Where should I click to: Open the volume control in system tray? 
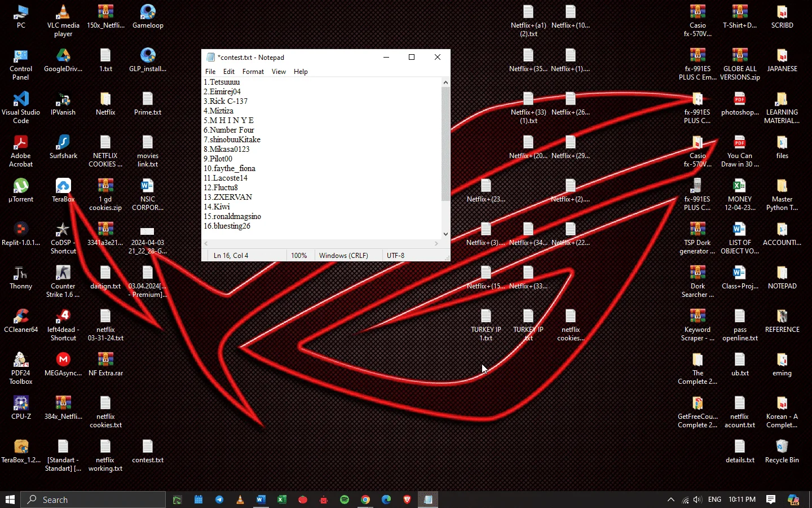(698, 500)
